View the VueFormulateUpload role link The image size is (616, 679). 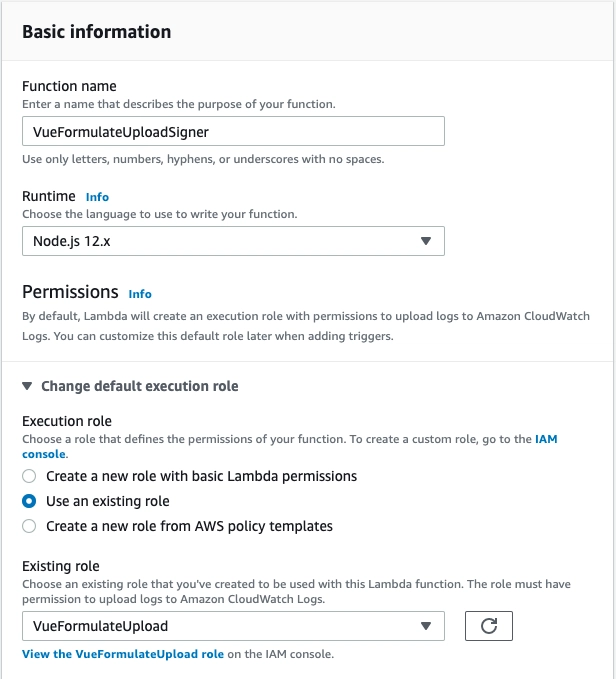coord(123,654)
